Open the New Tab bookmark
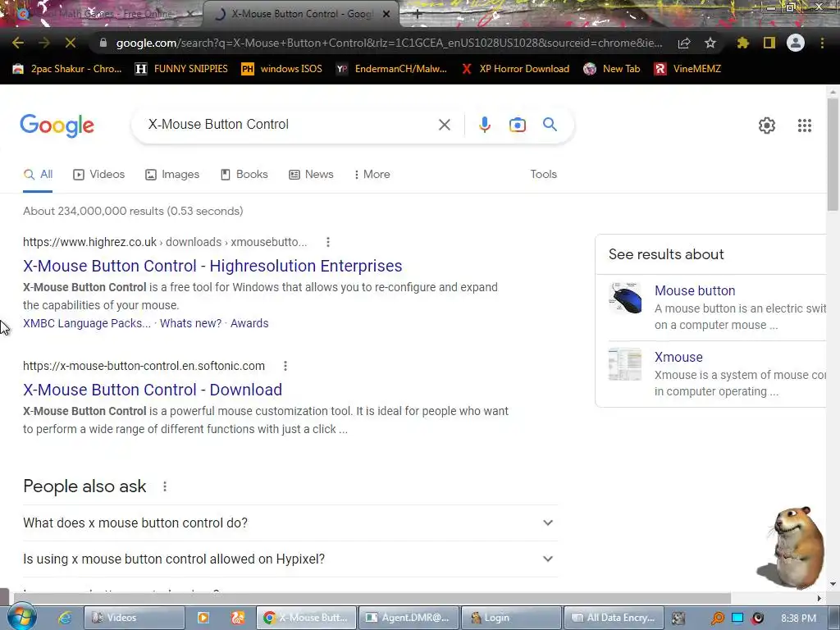This screenshot has width=840, height=630. tap(612, 69)
